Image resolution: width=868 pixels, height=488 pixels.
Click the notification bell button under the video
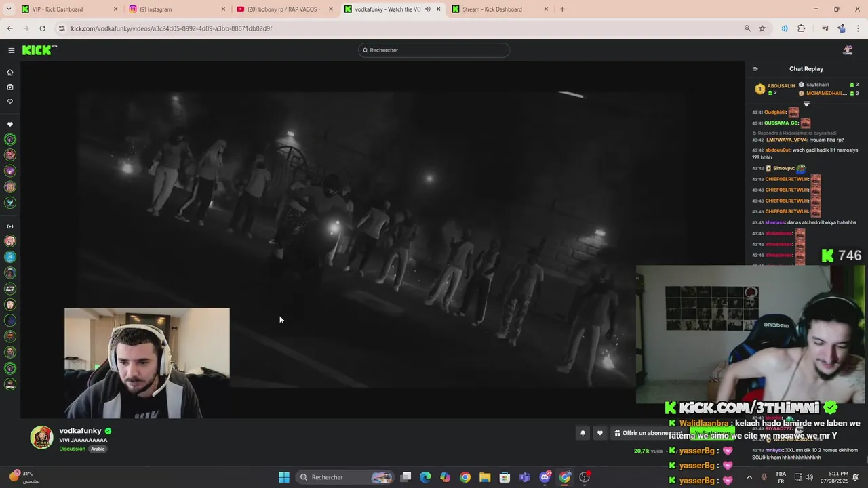tap(583, 433)
